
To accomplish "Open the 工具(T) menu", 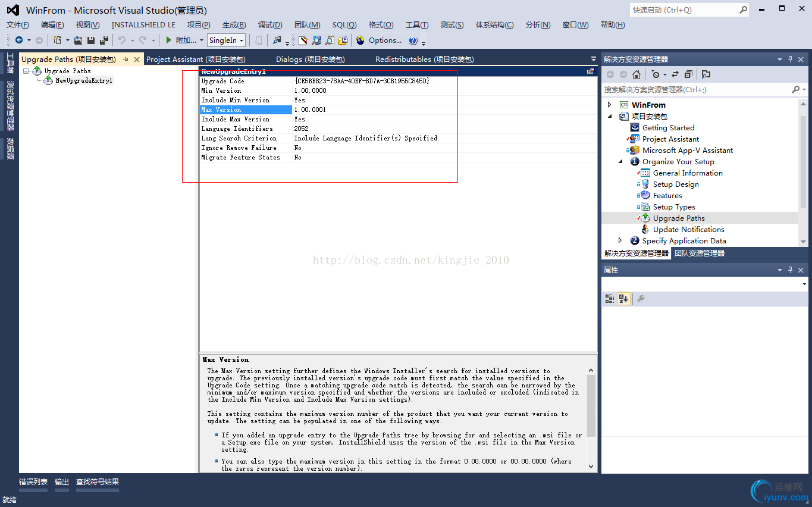I will click(417, 24).
